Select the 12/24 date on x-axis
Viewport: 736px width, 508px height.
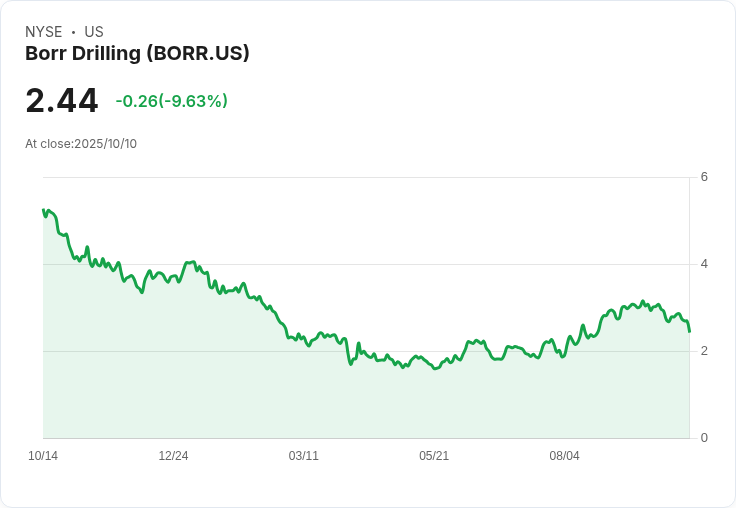(173, 456)
